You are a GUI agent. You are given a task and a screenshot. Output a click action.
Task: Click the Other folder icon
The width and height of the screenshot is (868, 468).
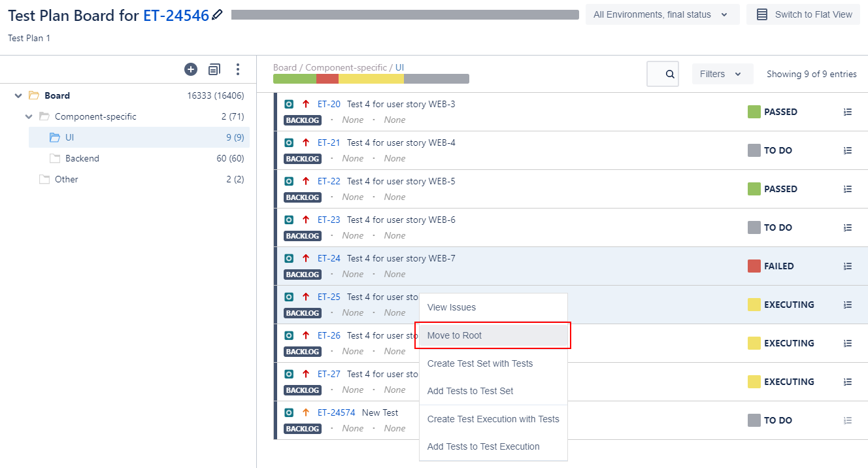coord(44,179)
